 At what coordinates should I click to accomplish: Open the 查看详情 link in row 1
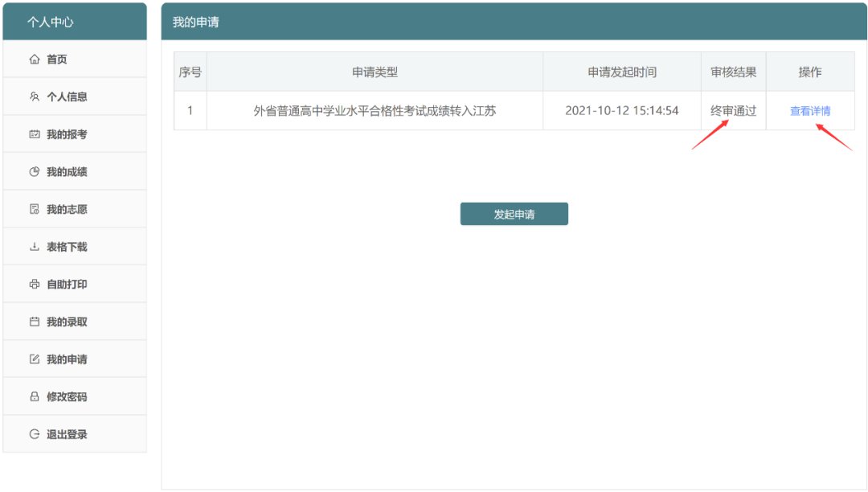point(810,111)
